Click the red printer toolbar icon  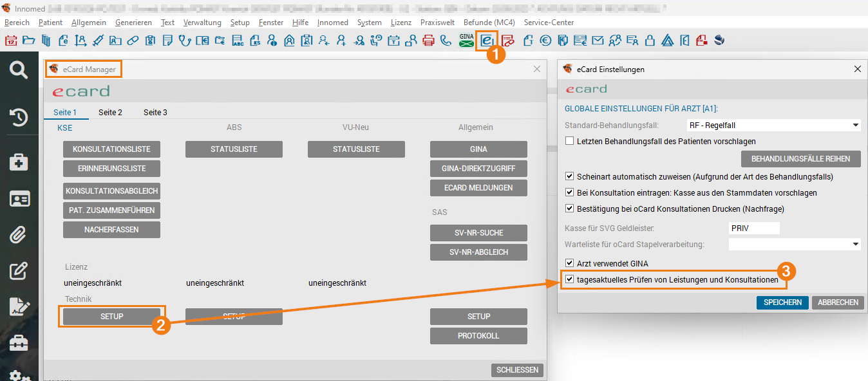(429, 41)
